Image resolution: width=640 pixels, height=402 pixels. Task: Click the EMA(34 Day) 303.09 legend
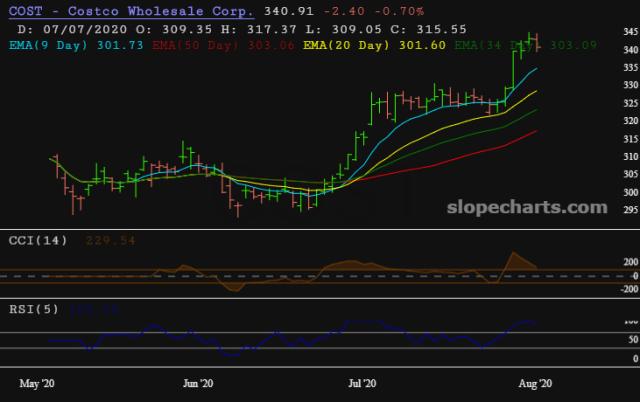click(x=526, y=45)
